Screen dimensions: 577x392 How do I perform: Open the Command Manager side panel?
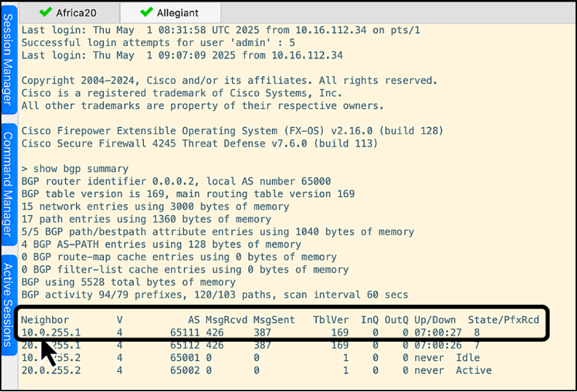pos(9,185)
